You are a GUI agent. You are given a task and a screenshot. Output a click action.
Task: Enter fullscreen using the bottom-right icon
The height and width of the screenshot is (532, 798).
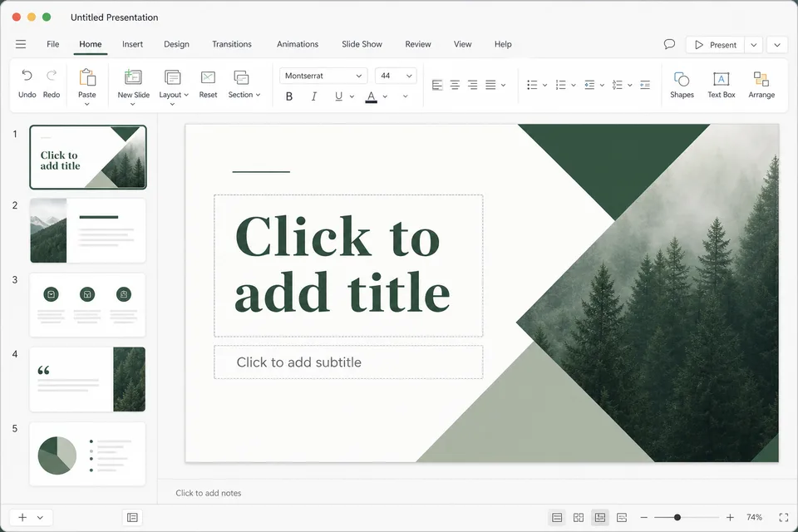(x=783, y=517)
